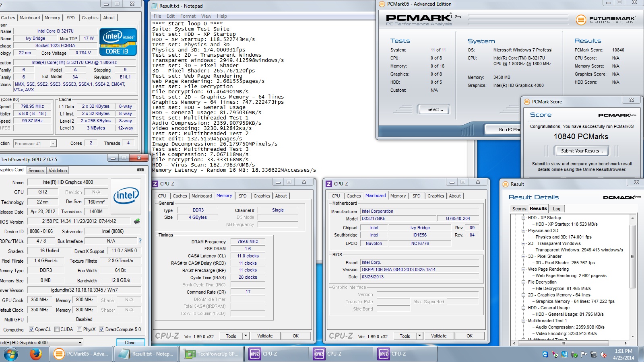Screen dimensions: 644x362
Task: Open the system clock showing 1:01 PM
Action: click(624, 354)
